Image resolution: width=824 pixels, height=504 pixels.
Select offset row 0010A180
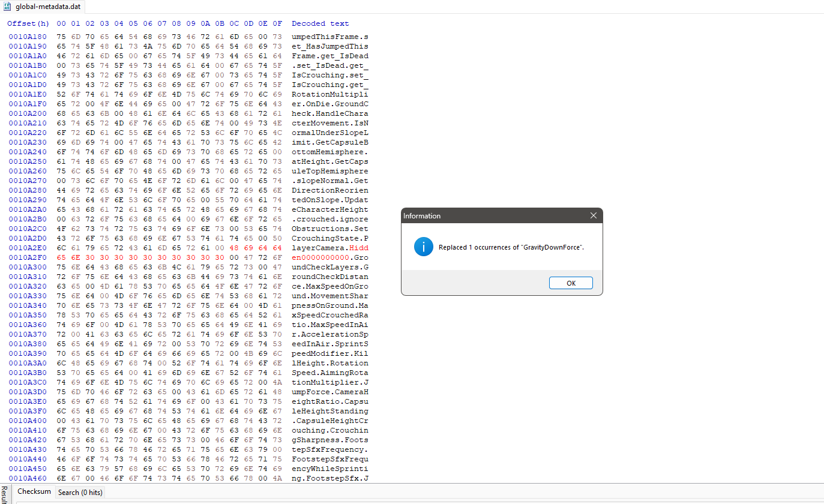[x=29, y=37]
